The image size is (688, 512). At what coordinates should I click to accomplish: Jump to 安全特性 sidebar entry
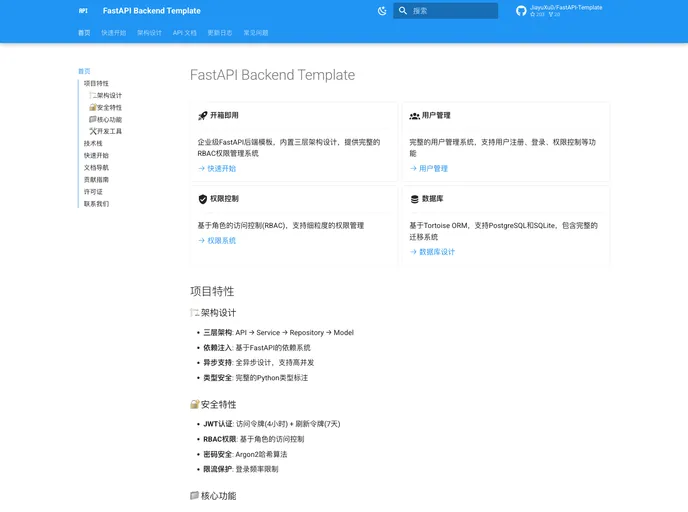click(x=106, y=107)
